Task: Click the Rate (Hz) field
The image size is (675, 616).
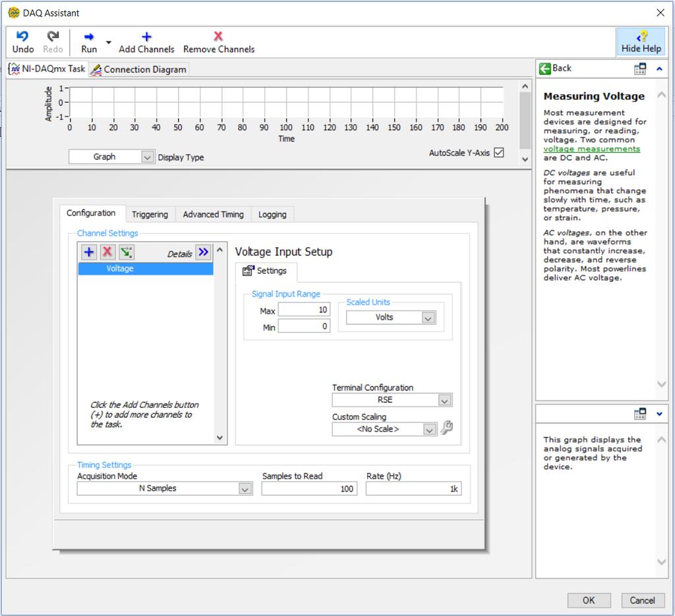Action: pyautogui.click(x=413, y=488)
